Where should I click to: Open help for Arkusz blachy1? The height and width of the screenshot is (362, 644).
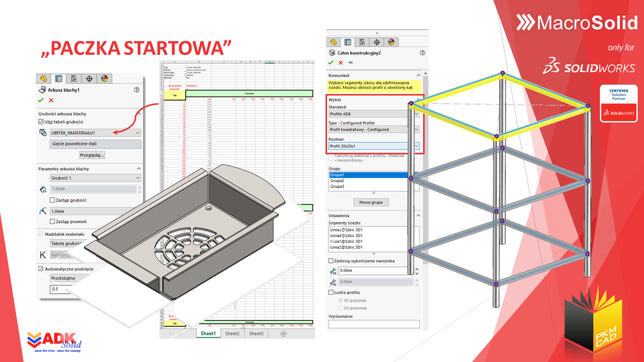click(136, 89)
